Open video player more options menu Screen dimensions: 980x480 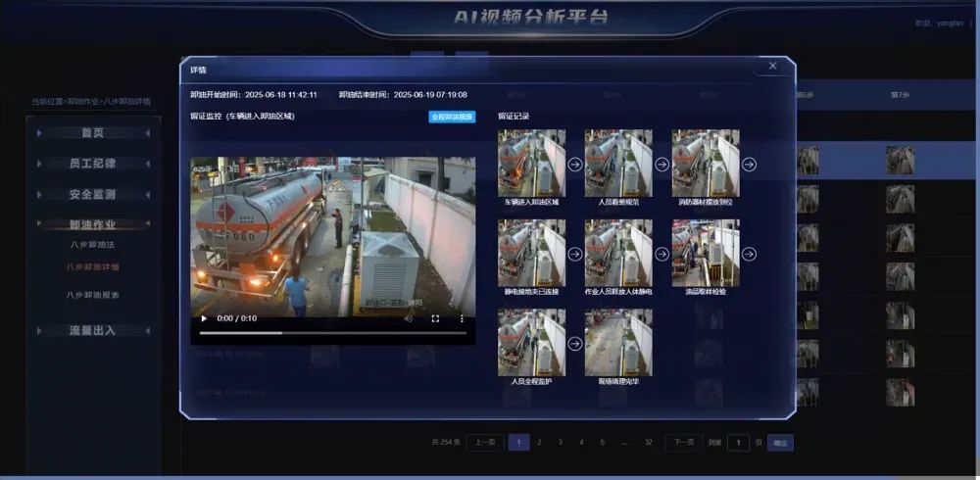(x=462, y=318)
